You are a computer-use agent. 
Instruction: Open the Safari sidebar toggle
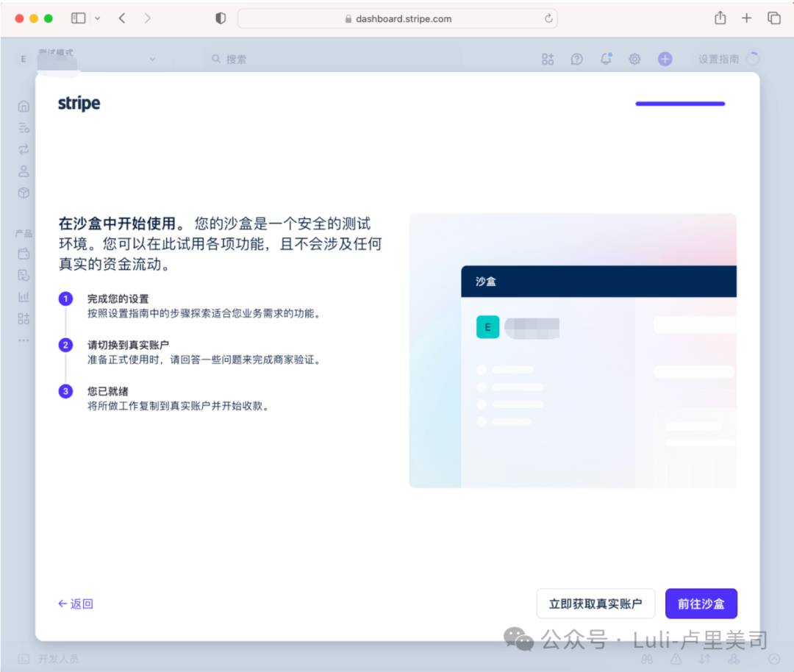tap(78, 18)
